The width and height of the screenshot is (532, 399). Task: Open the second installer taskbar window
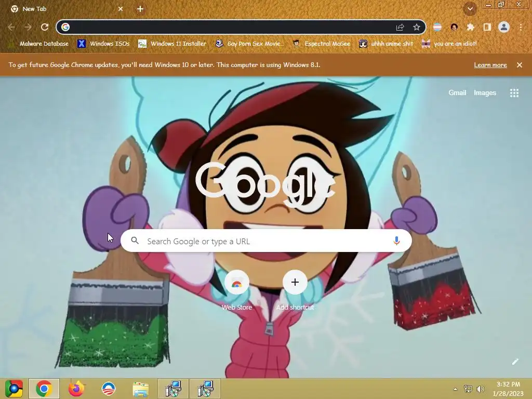(205, 389)
